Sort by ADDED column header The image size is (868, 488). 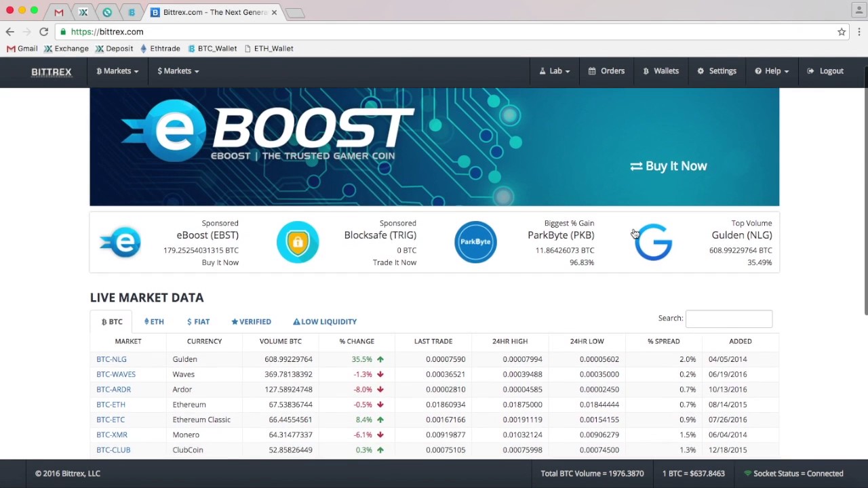tap(741, 342)
